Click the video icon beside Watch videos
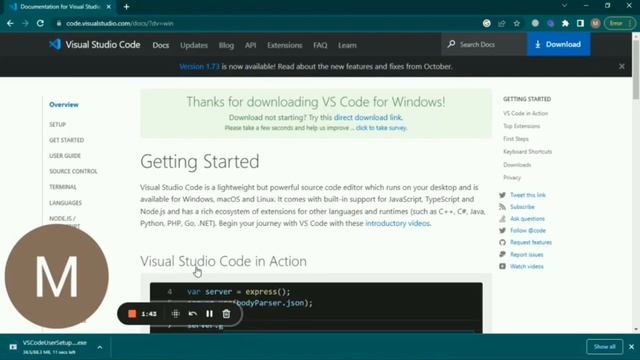The height and width of the screenshot is (360, 640). [502, 267]
